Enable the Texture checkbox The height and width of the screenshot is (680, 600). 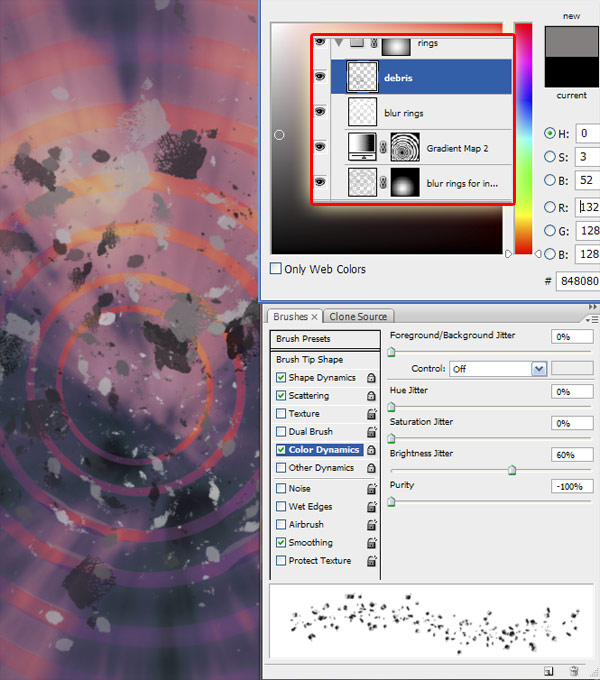281,414
